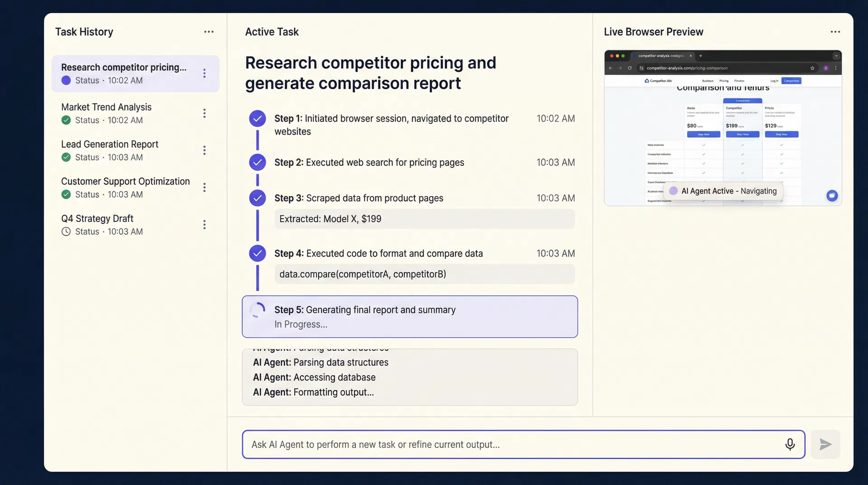Select the Pricing nav item in preview
Screen dimensions: 868x485
724,81
